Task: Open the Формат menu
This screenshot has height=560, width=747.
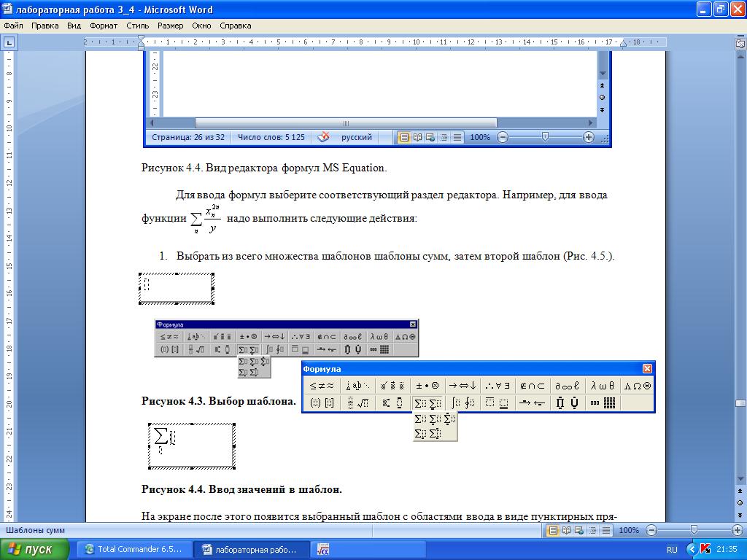Action: (x=104, y=26)
